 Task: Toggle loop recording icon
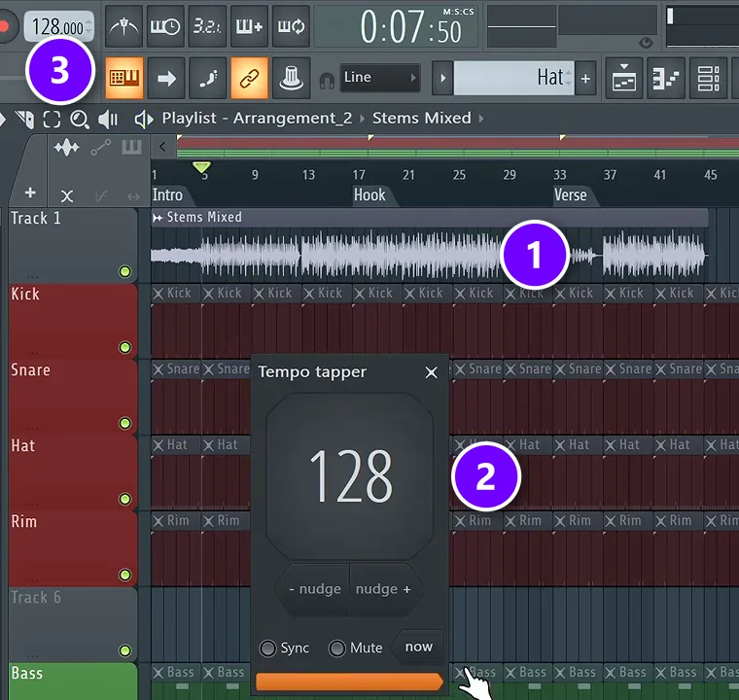pos(291,26)
